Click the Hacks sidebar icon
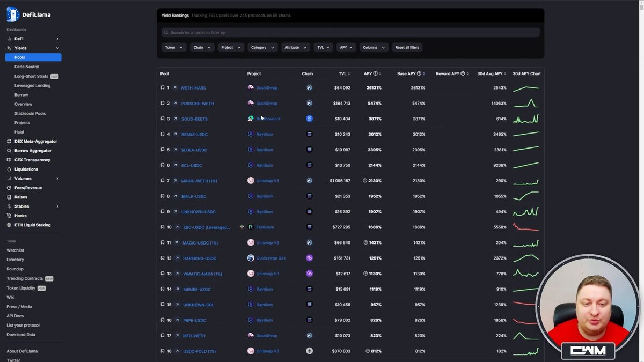The image size is (644, 362). tap(9, 216)
